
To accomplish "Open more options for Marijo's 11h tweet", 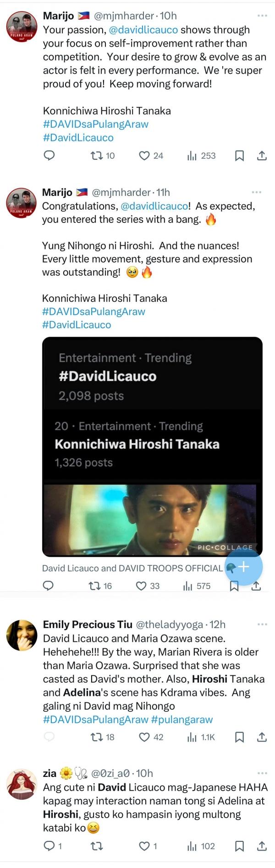I will tap(256, 192).
